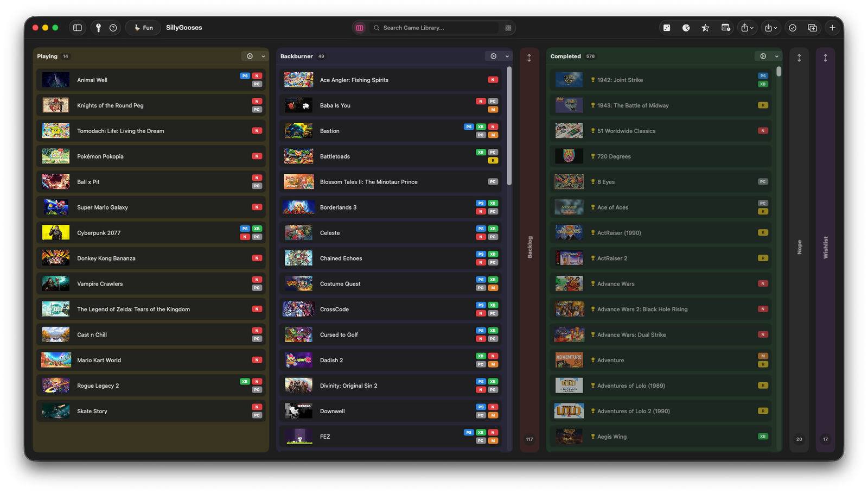
Task: Click the PC badge on 8 Eyes
Action: (763, 182)
